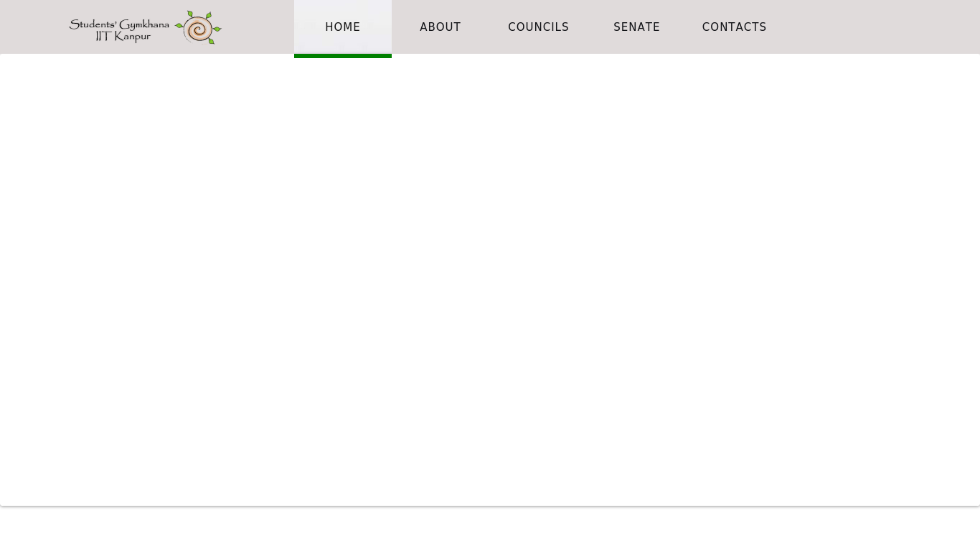This screenshot has width=980, height=551.
Task: Open the HOME tab
Action: coord(343,27)
